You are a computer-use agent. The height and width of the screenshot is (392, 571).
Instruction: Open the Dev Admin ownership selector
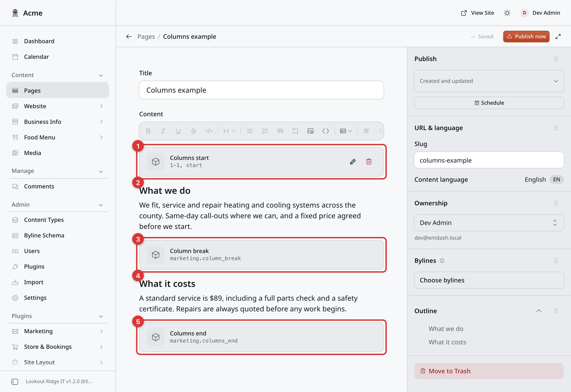click(489, 223)
